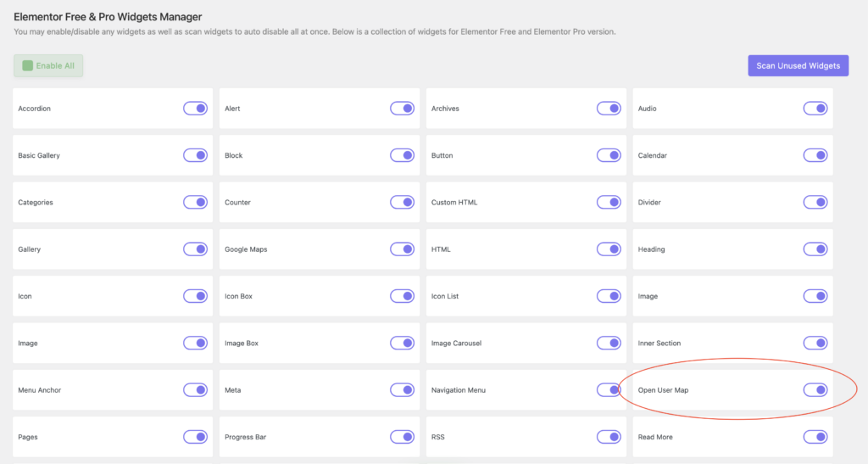Turn off the Inner Section widget

pos(815,343)
